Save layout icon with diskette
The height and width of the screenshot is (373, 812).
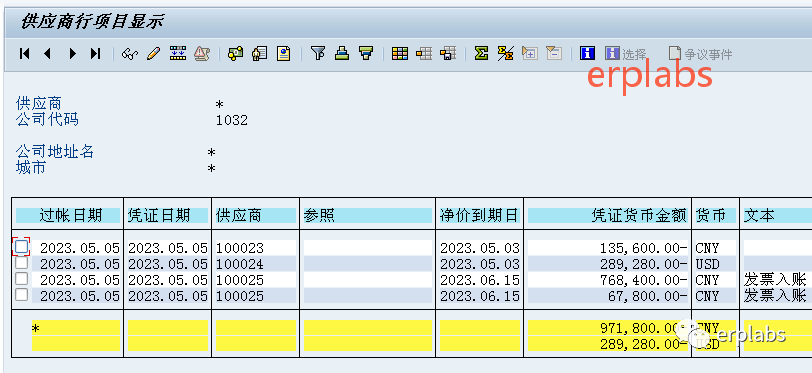pyautogui.click(x=448, y=53)
